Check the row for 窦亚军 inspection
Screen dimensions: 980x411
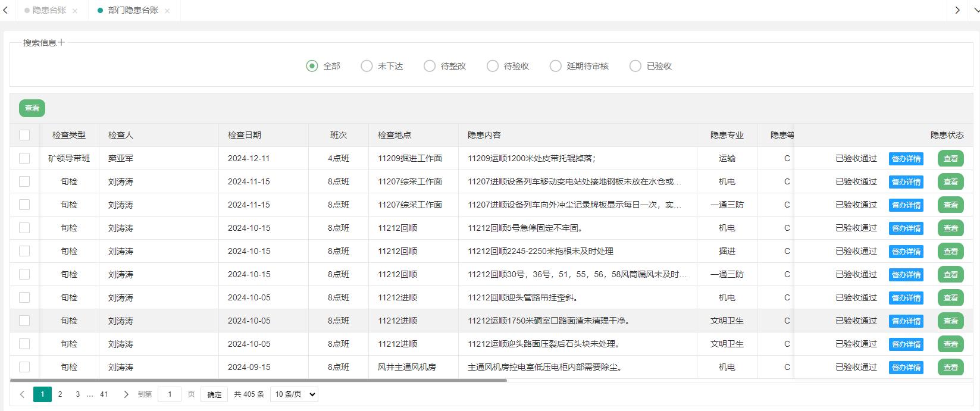[24, 158]
